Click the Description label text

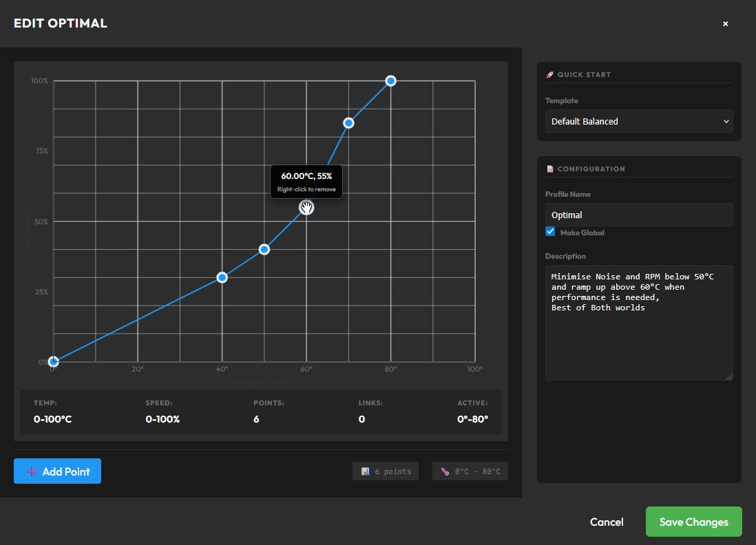(565, 257)
